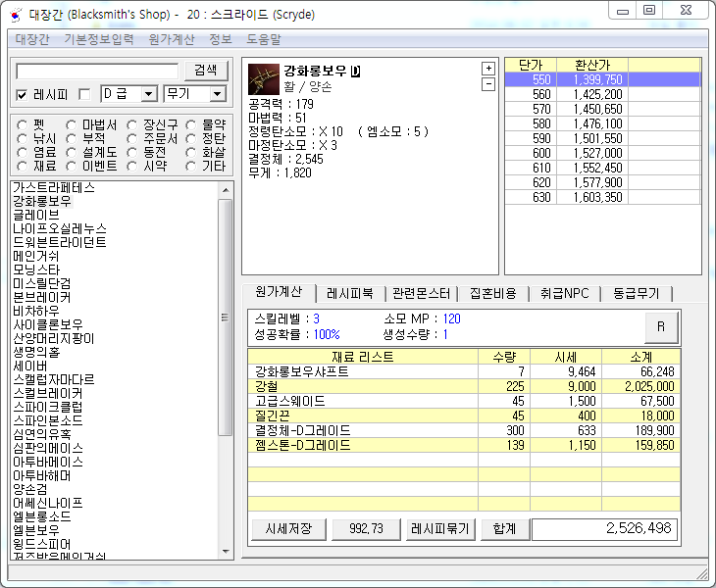
Task: Click the 검색 search button
Action: [x=206, y=71]
